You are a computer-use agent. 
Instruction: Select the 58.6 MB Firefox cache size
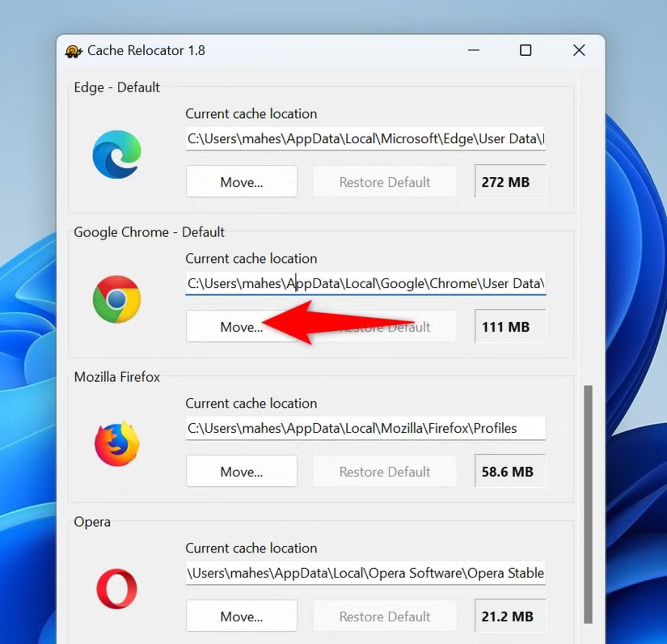510,472
